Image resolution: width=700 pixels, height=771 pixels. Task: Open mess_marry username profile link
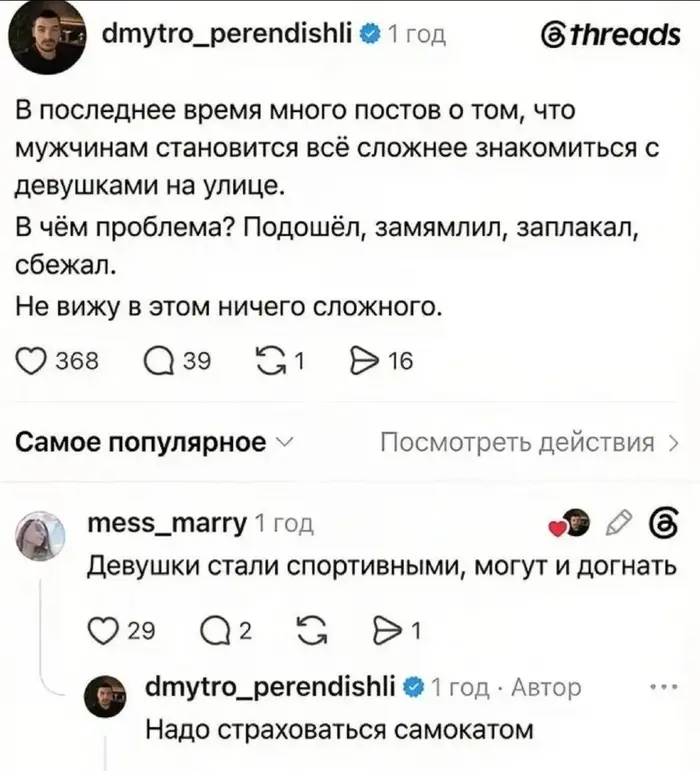[x=167, y=522]
